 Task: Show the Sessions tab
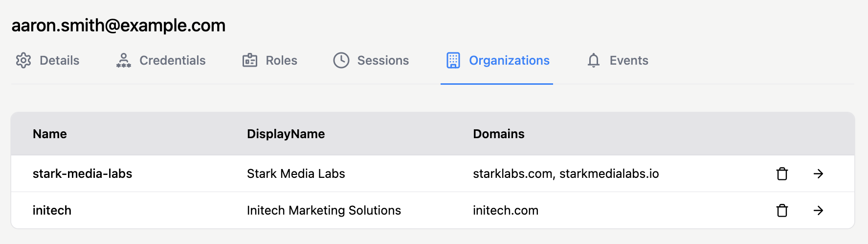(x=383, y=60)
